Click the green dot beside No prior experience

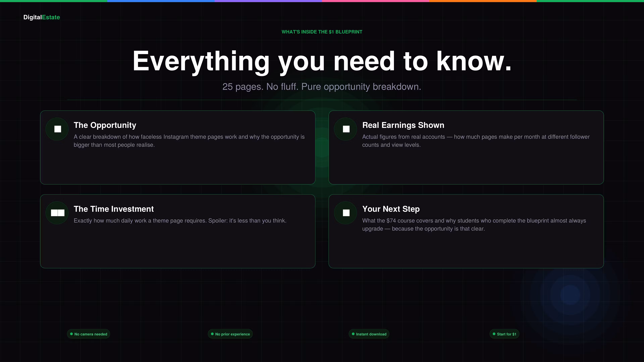coord(212,334)
